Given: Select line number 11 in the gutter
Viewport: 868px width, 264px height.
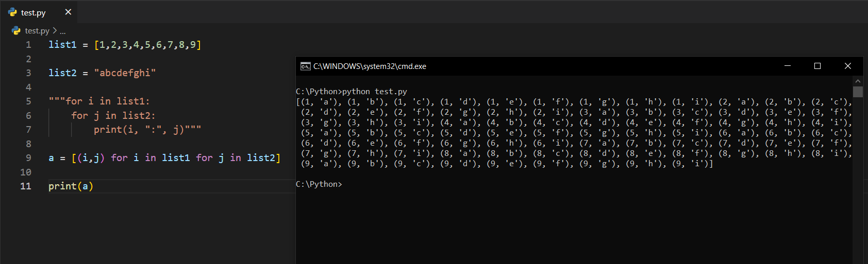Looking at the screenshot, I should pyautogui.click(x=26, y=186).
